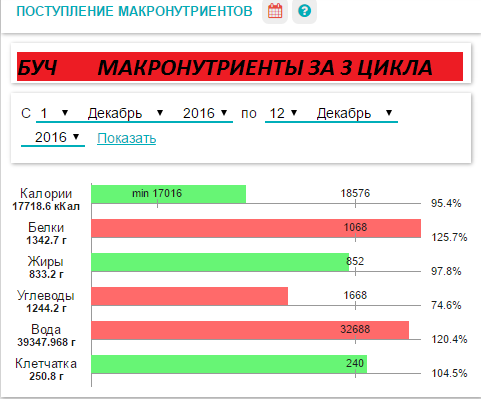
Task: Click the 240 fiber target value
Action: (x=355, y=363)
